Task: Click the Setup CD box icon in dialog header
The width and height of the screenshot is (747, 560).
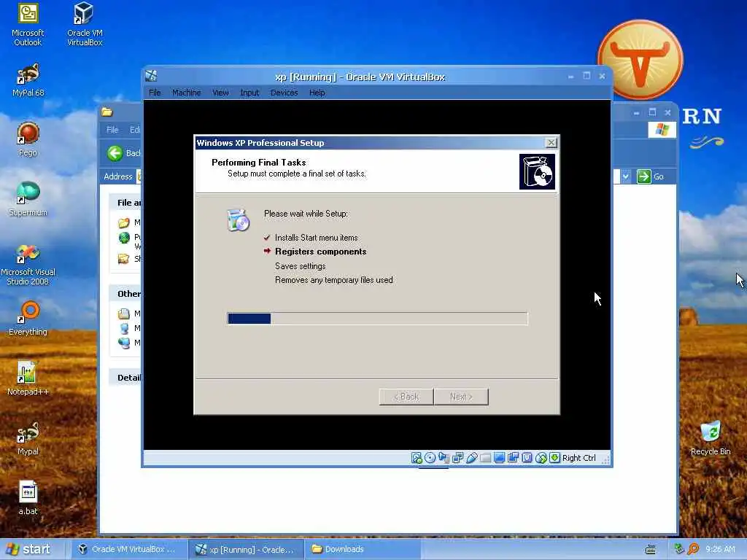Action: click(x=537, y=171)
